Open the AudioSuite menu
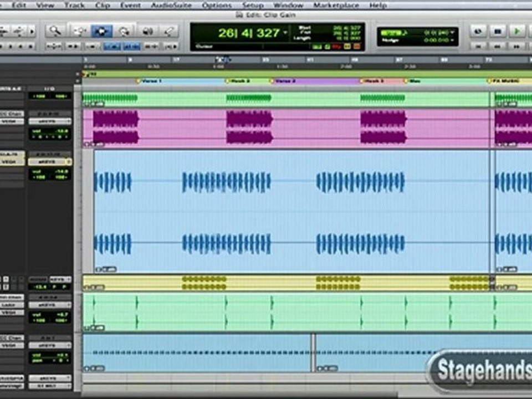The width and height of the screenshot is (532, 399). 171,5
